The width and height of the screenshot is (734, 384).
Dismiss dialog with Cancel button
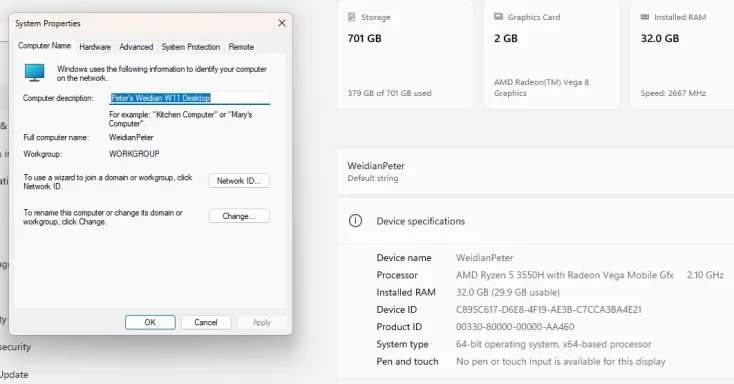point(206,322)
